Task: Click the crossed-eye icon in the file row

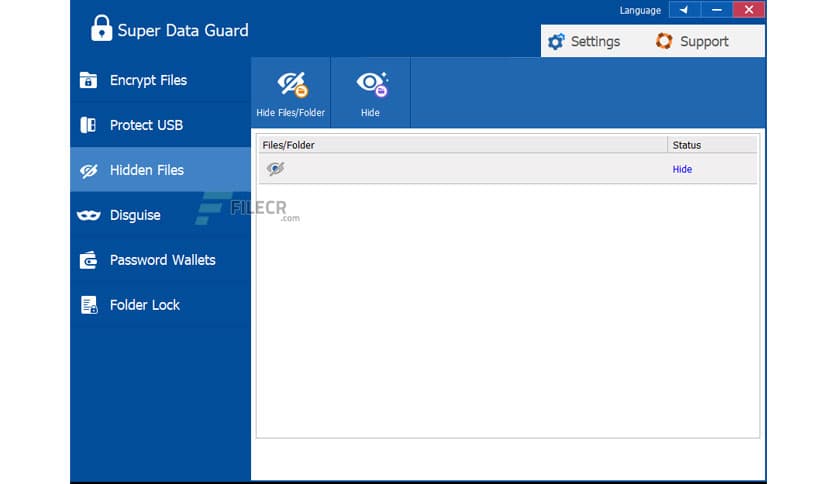Action: click(x=275, y=169)
